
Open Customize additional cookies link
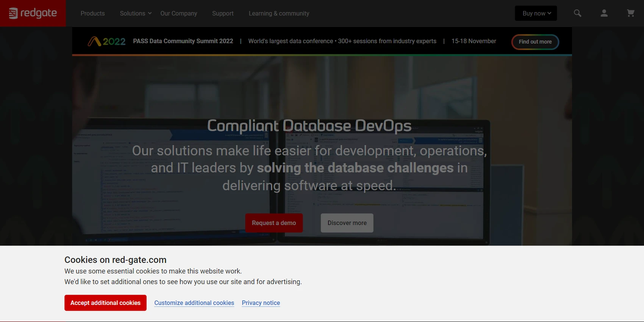[x=194, y=303]
